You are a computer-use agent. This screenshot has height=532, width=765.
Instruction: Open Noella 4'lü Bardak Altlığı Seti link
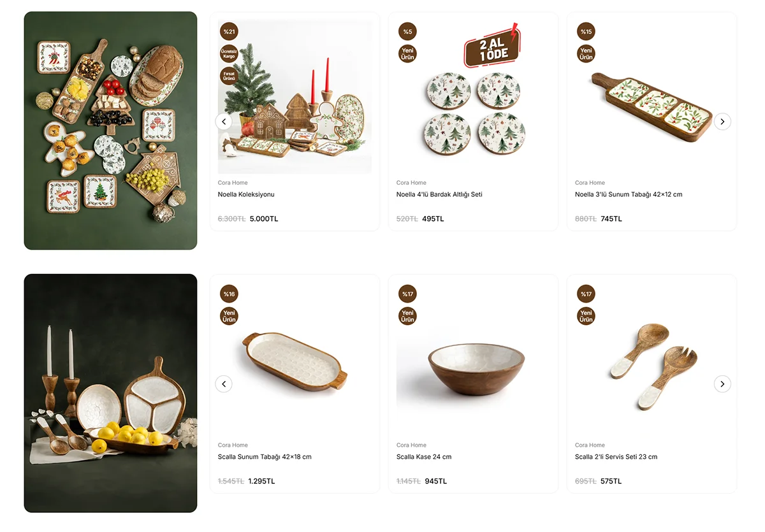pos(439,194)
